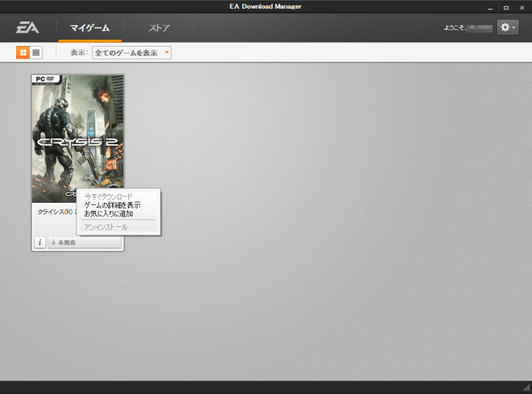Open the 全てのゲームを表示 filter dropdown
The height and width of the screenshot is (394, 532).
click(132, 53)
